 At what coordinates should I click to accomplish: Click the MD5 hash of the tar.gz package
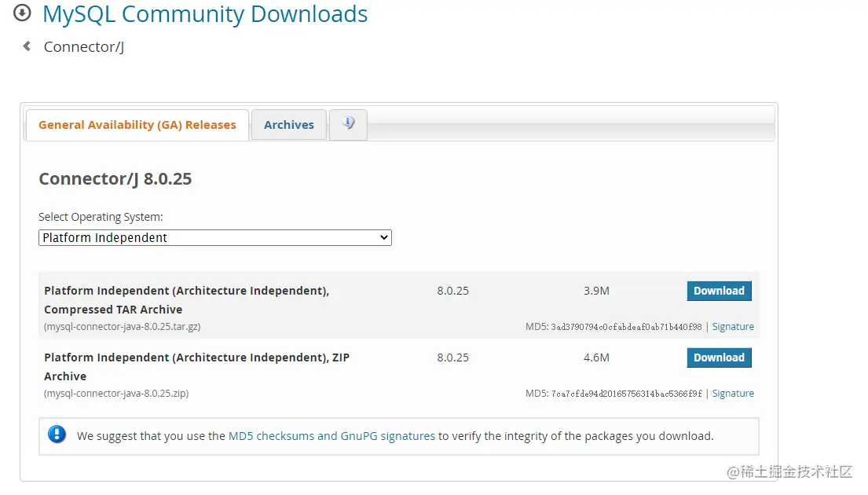626,327
